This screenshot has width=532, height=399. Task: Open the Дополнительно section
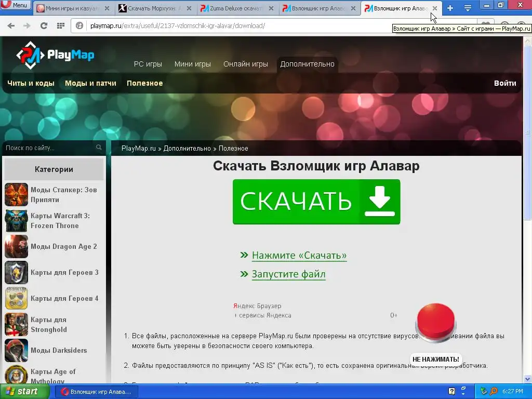[x=307, y=64]
